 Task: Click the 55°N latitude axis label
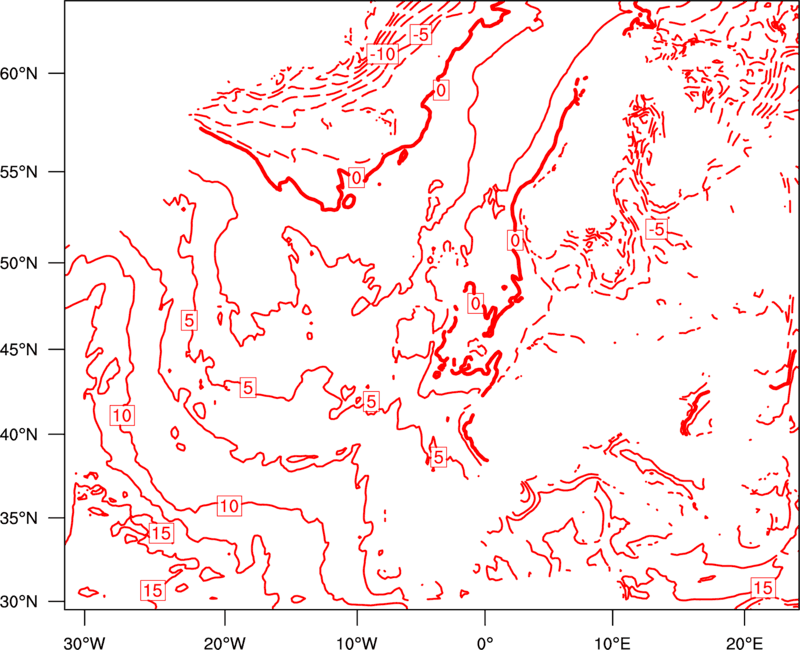tap(19, 172)
